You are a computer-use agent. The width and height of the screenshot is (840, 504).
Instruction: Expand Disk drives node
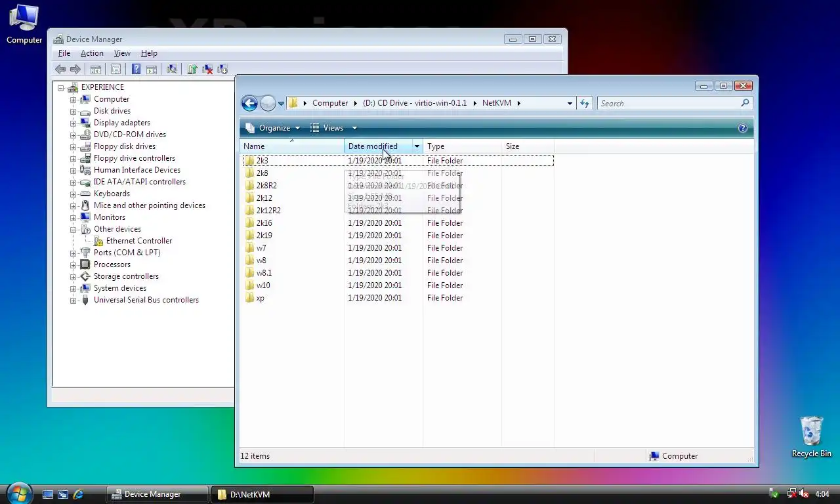(73, 111)
